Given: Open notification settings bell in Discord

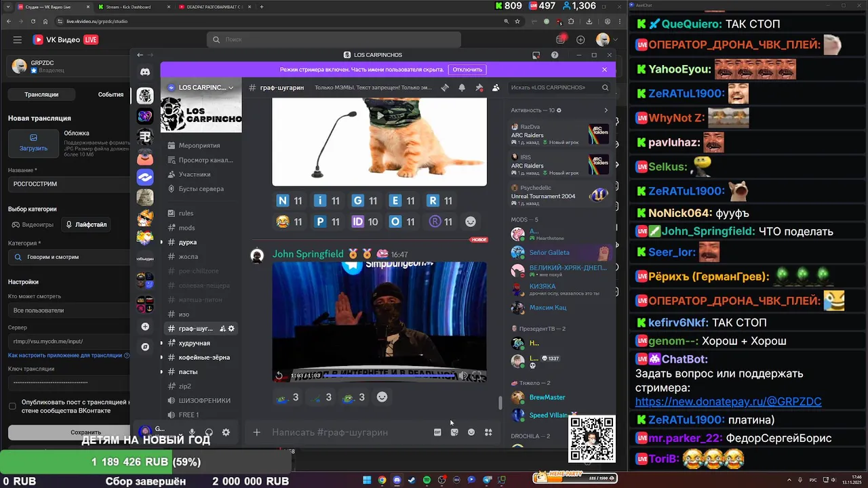Looking at the screenshot, I should [x=462, y=87].
